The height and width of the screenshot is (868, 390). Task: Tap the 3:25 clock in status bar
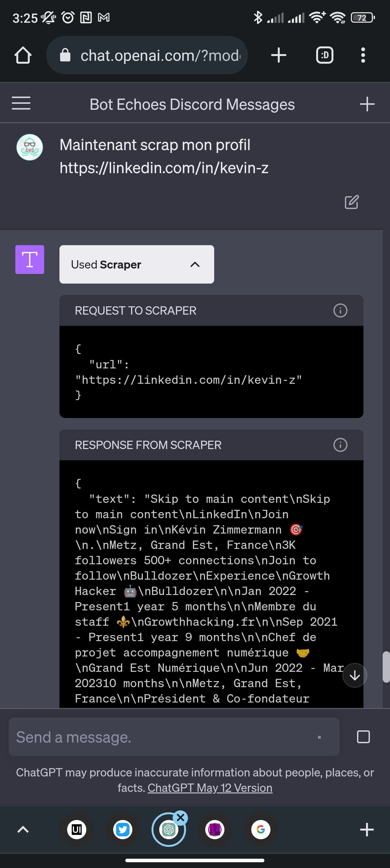(x=25, y=18)
